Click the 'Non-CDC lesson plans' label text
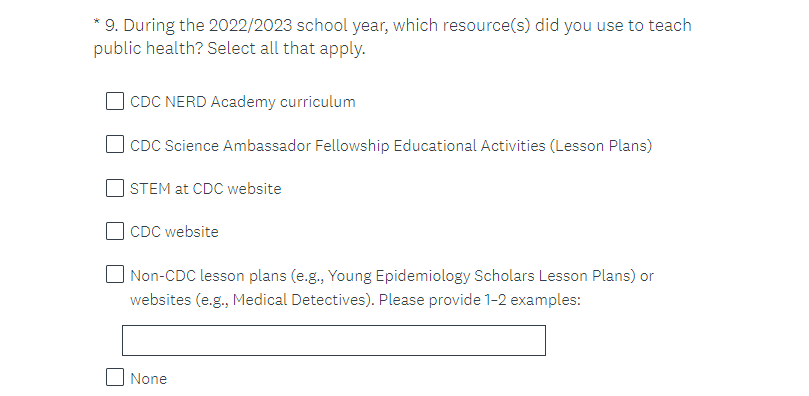This screenshot has width=809, height=396. point(208,276)
